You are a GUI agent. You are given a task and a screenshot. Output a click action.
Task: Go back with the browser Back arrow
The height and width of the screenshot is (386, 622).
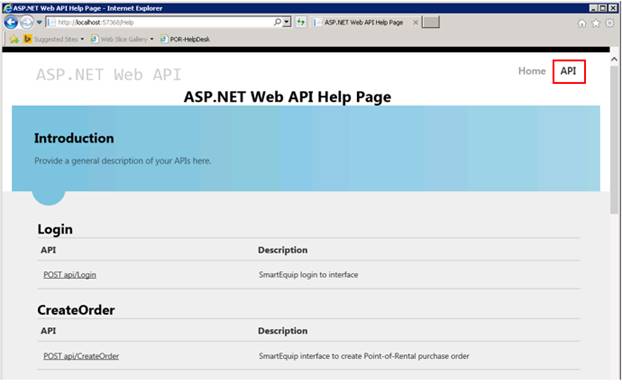tap(11, 22)
